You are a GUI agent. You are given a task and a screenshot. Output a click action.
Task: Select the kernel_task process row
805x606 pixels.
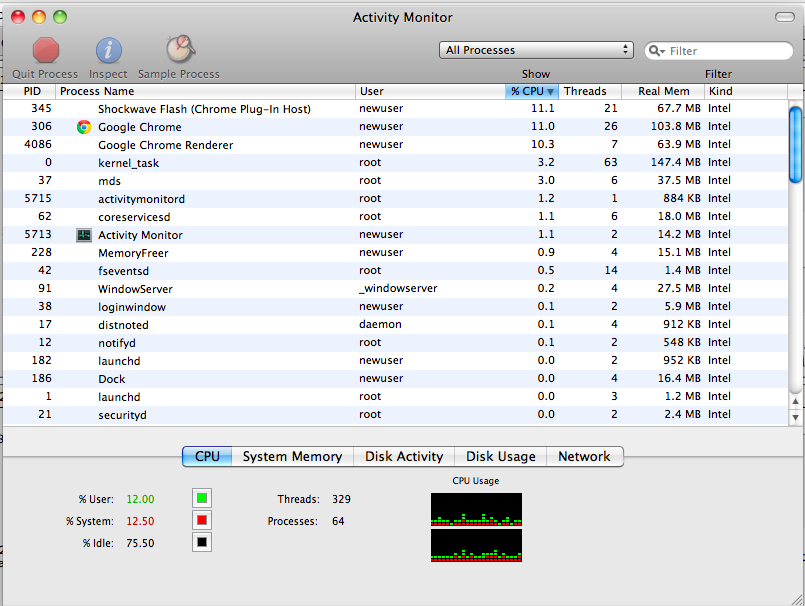point(395,163)
